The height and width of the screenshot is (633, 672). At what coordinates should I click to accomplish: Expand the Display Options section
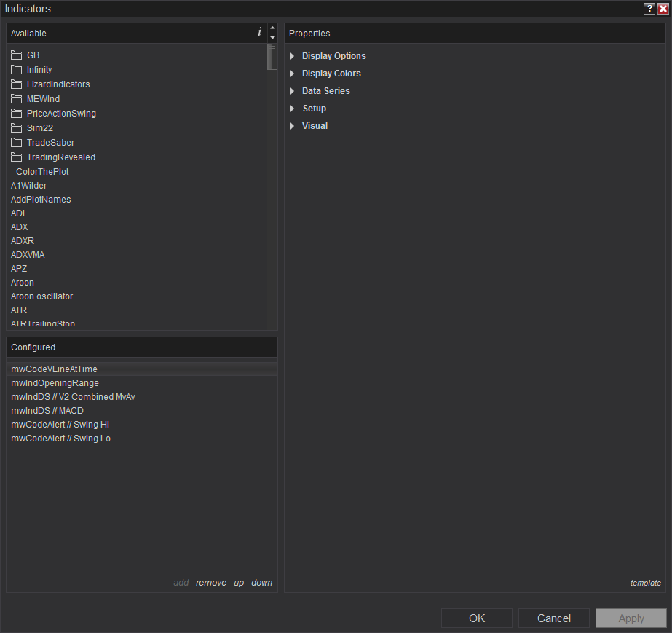pos(292,56)
